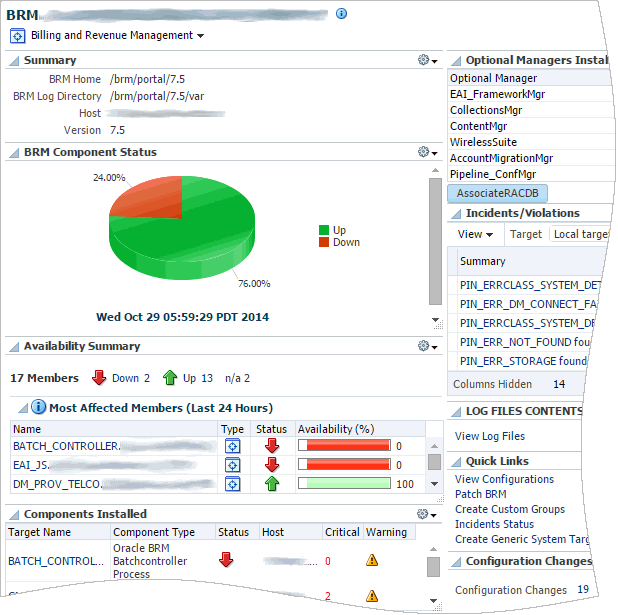This screenshot has width=618, height=615.
Task: Click the warning icon in the second component row
Action: [x=372, y=596]
